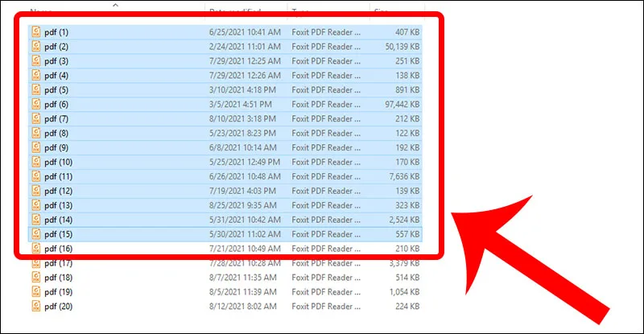Viewport: 644px width, 334px height.
Task: Click the 8/12/2021 8:02 AM date entry
Action: (x=243, y=306)
